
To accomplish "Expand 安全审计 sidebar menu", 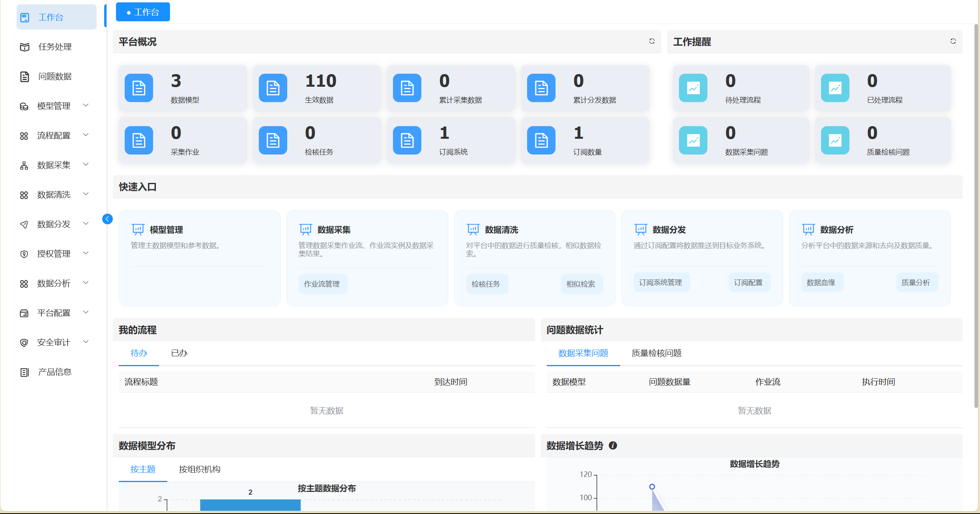I will (54, 343).
